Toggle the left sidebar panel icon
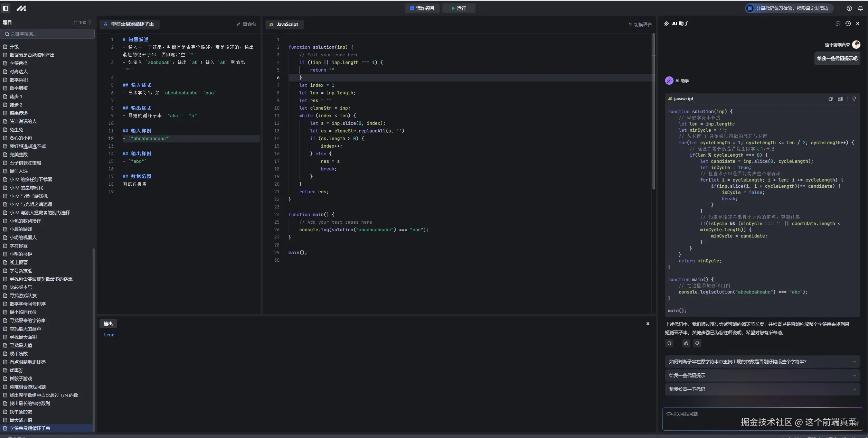Image resolution: width=868 pixels, height=438 pixels. click(6, 8)
